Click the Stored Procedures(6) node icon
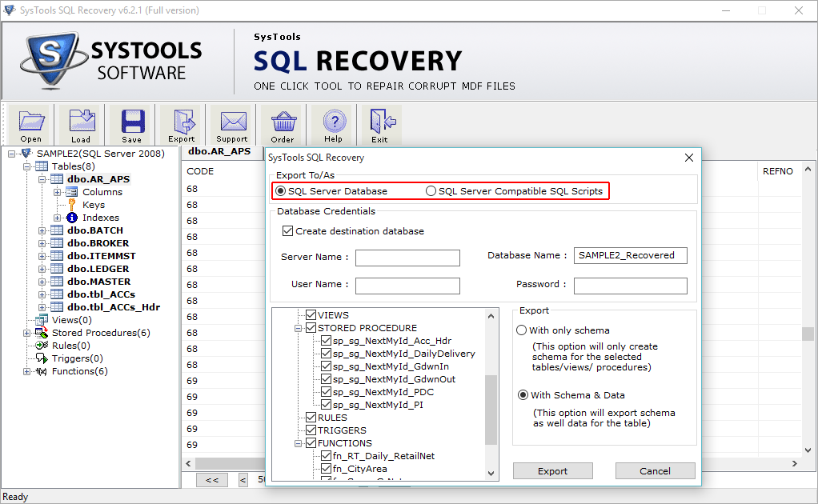This screenshot has width=818, height=504. [x=41, y=333]
